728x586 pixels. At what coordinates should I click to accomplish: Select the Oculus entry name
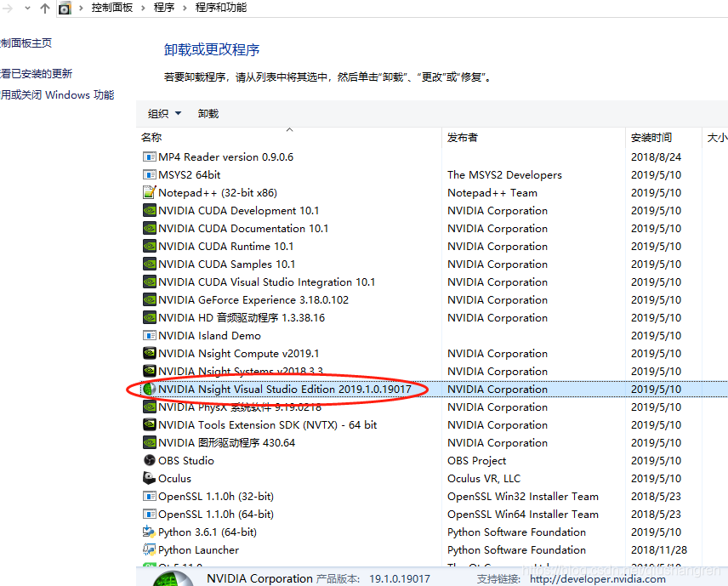click(174, 478)
